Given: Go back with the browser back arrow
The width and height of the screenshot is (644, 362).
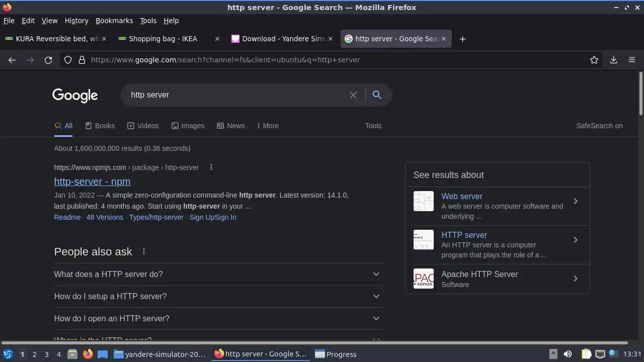Looking at the screenshot, I should (12, 60).
